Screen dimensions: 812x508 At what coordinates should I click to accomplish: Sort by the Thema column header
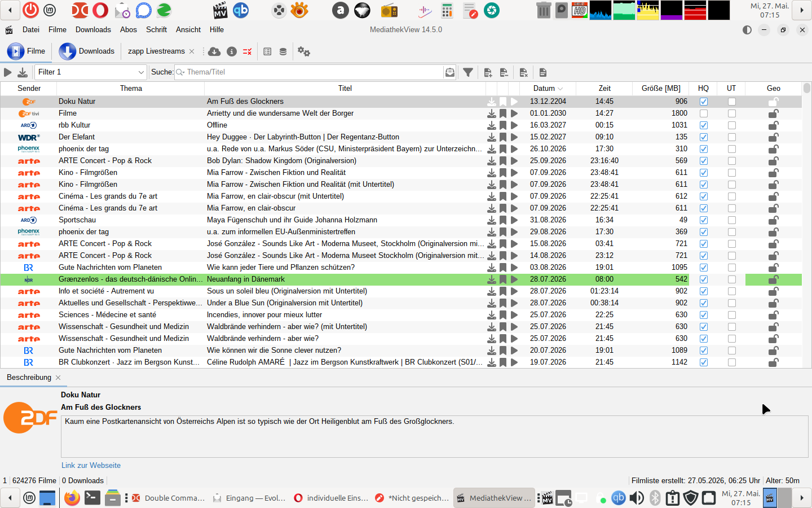(x=131, y=89)
